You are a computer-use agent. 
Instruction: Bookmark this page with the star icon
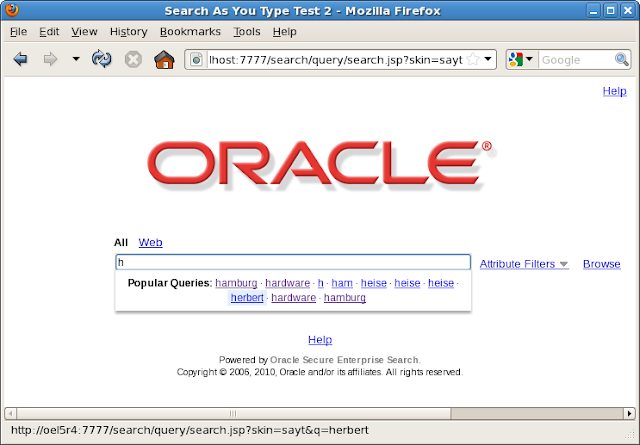click(473, 60)
